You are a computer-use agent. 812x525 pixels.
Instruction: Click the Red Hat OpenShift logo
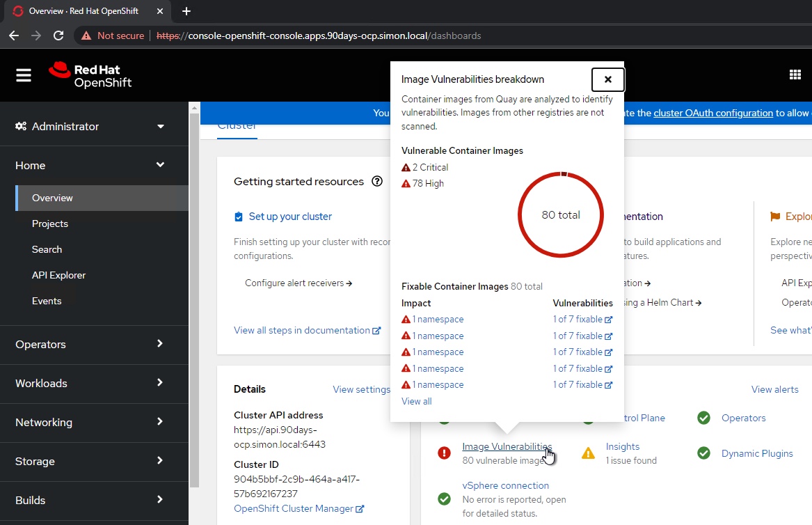90,76
